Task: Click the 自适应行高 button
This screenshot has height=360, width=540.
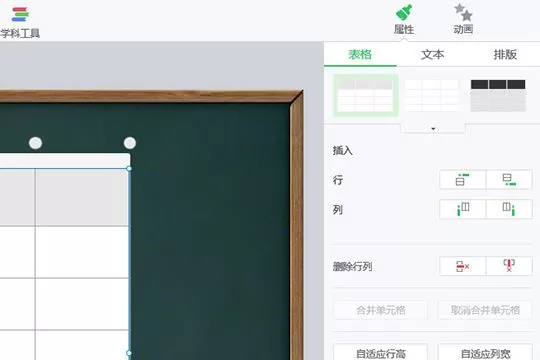Action: point(381,352)
